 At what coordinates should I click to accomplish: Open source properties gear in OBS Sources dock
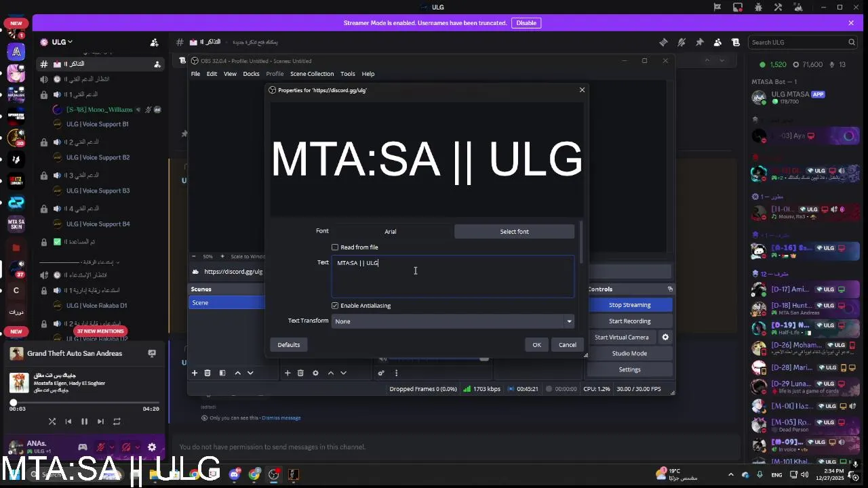[315, 373]
